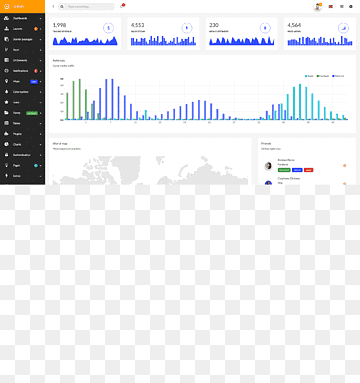
Task: Expand the Maps menu chevron
Action: (x=41, y=81)
